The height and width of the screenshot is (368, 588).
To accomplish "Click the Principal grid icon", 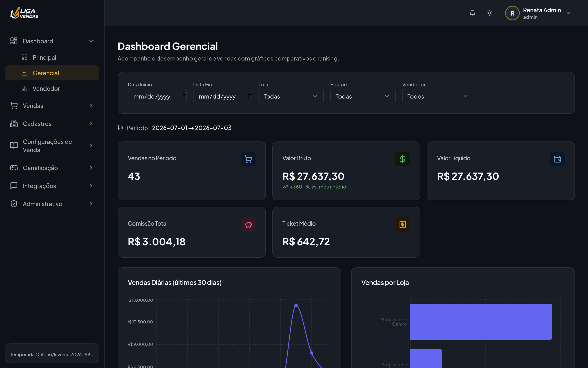I will click(x=24, y=57).
